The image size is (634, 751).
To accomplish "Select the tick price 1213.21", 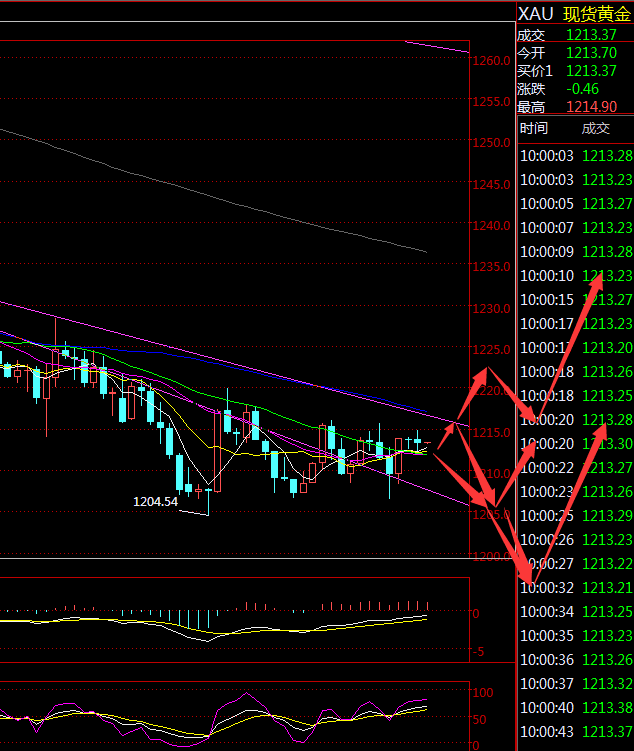I will coord(607,588).
